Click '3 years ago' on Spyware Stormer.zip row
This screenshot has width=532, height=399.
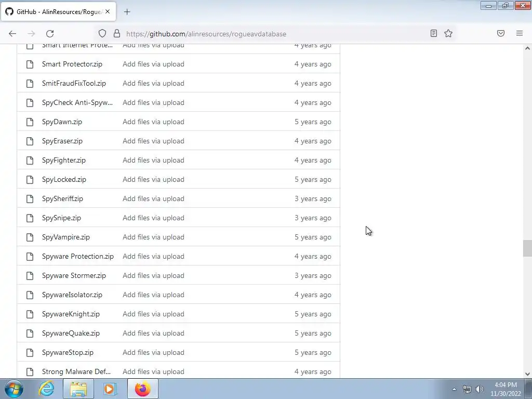click(313, 275)
